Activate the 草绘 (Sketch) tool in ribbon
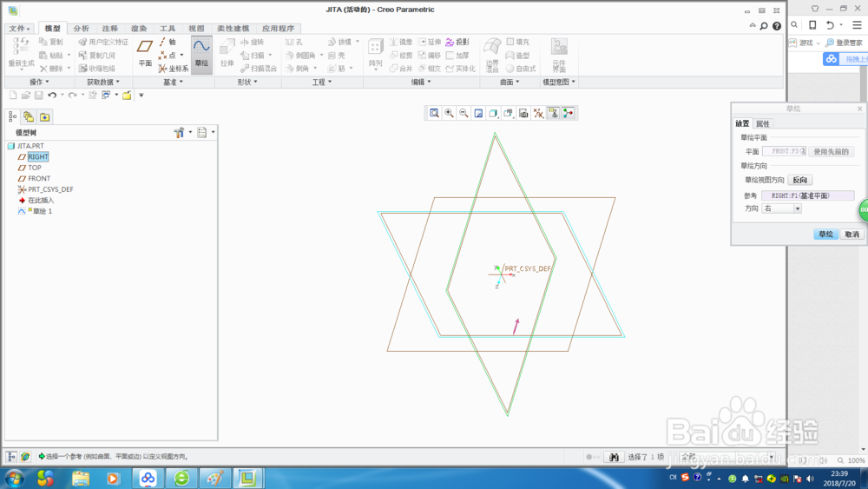The image size is (868, 489). (x=201, y=54)
